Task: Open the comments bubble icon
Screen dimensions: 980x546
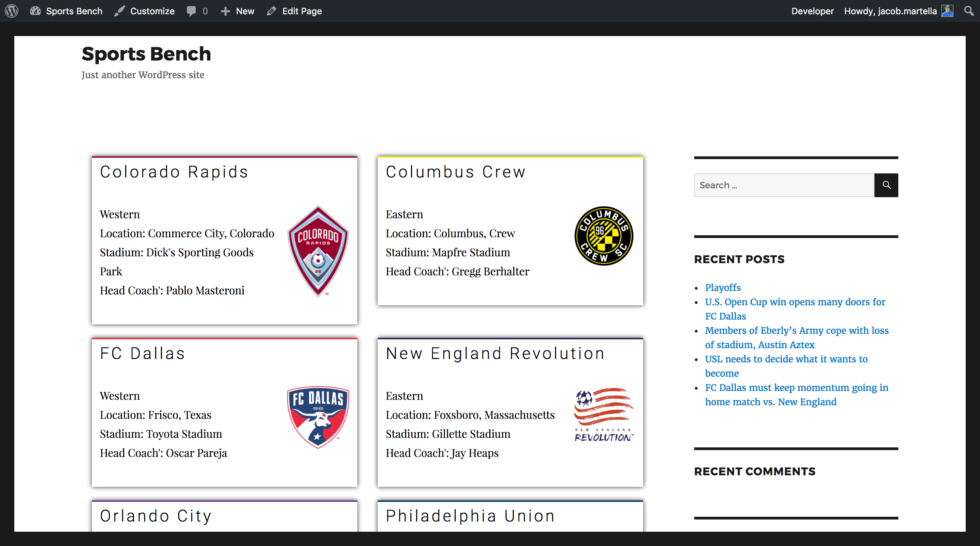Action: click(191, 11)
